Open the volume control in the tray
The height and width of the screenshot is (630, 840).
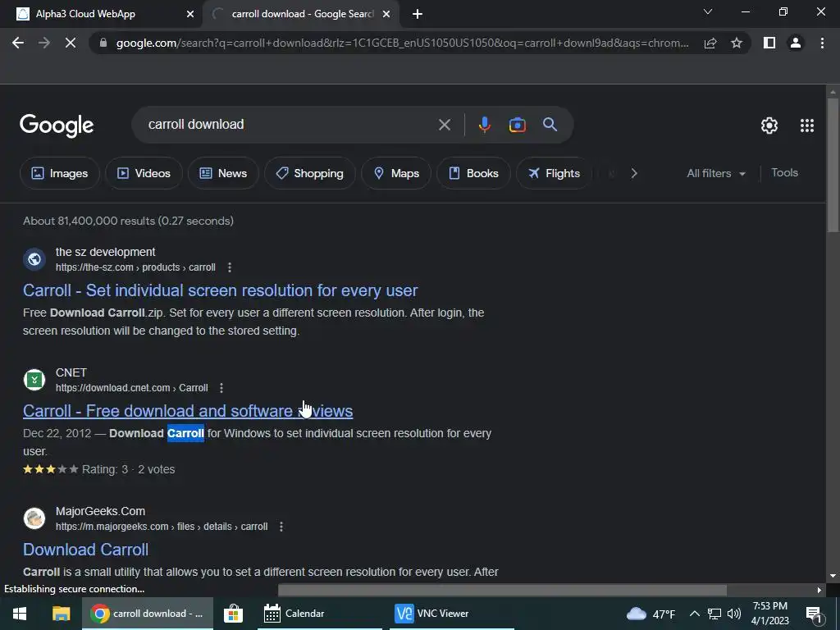pyautogui.click(x=734, y=614)
